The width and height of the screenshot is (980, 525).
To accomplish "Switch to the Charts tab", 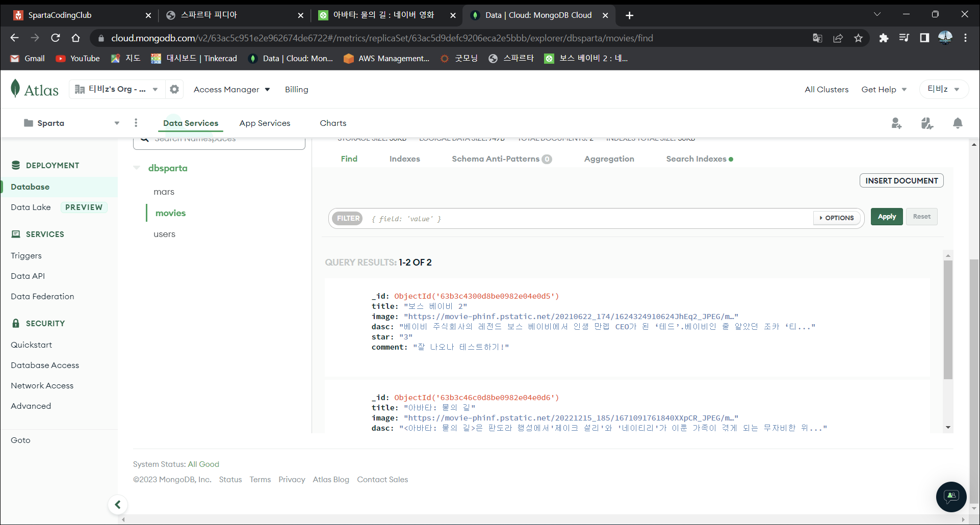I will coord(333,123).
